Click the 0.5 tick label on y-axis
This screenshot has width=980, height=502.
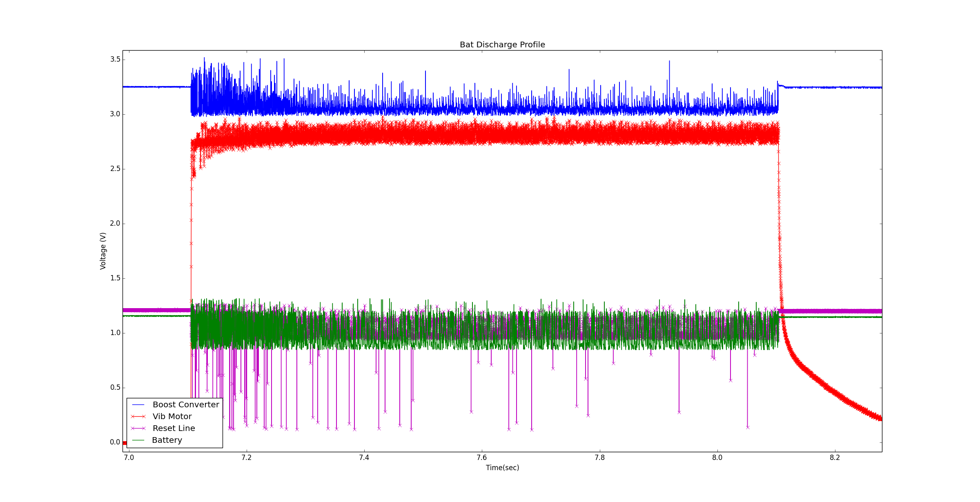pos(115,388)
